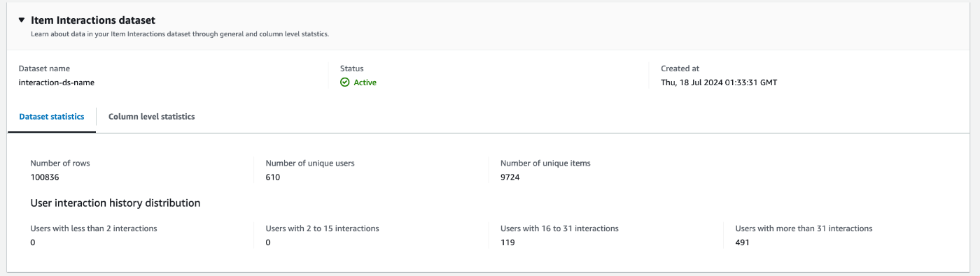Click the Users with less than 2 interactions label
Viewport: 980px width, 276px height.
coord(94,228)
